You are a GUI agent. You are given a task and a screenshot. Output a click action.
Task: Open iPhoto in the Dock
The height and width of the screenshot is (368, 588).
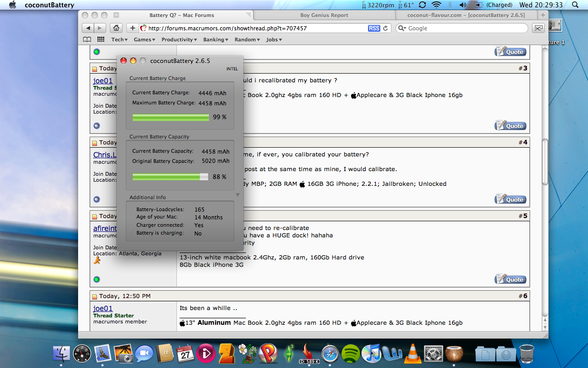click(123, 353)
